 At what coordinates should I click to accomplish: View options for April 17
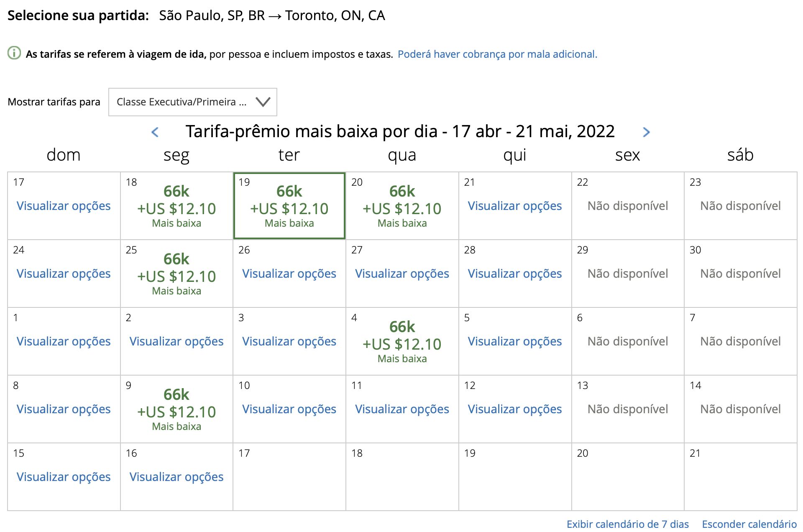(x=64, y=206)
